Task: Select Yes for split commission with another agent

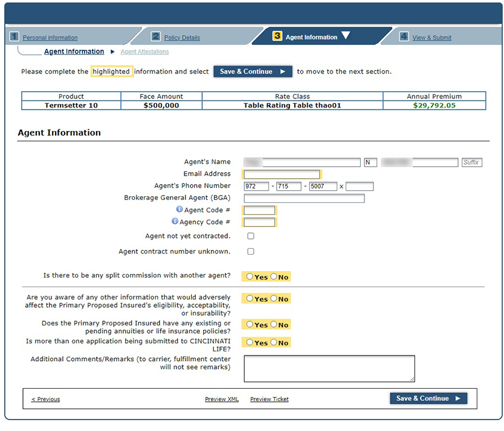Action: [250, 276]
